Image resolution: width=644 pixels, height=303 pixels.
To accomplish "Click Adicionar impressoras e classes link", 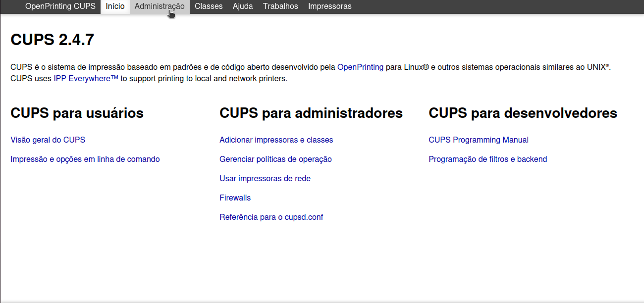I will [276, 140].
